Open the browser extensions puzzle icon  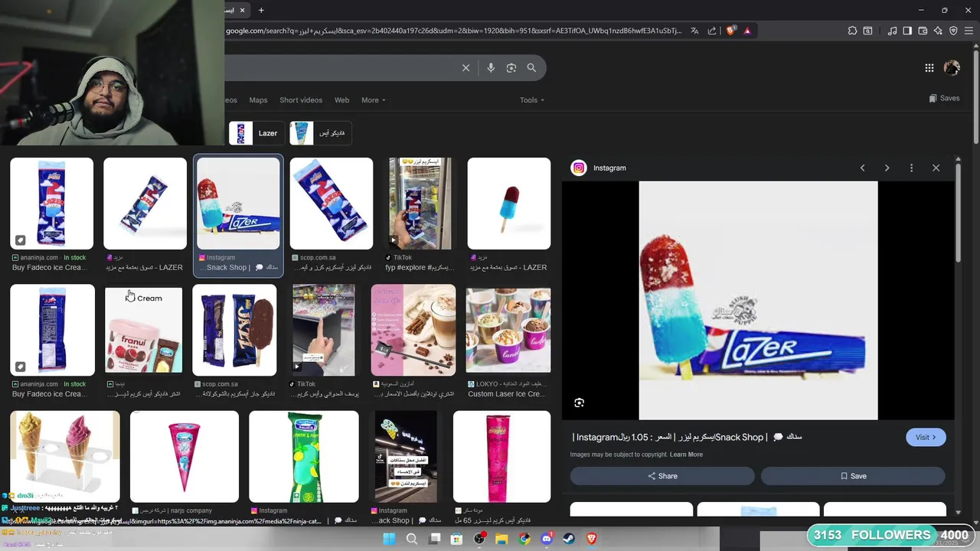click(x=852, y=31)
